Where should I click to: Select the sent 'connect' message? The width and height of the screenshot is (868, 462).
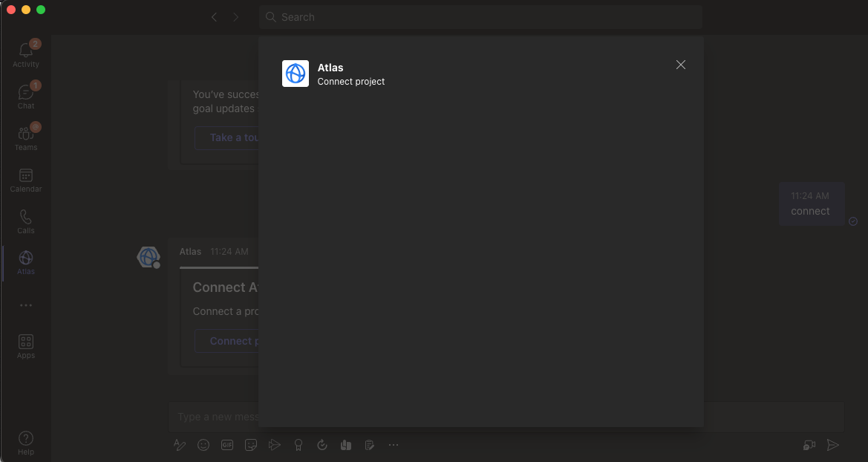(x=812, y=204)
